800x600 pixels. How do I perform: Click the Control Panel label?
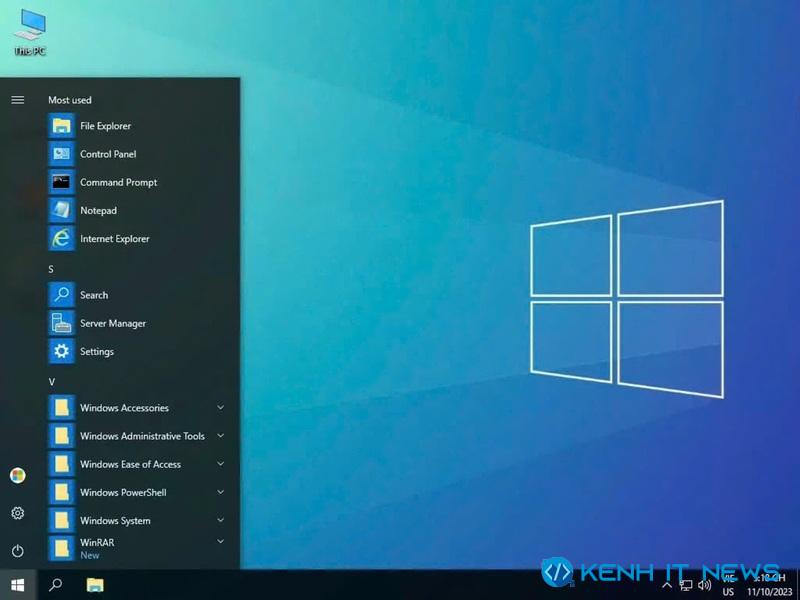(108, 154)
